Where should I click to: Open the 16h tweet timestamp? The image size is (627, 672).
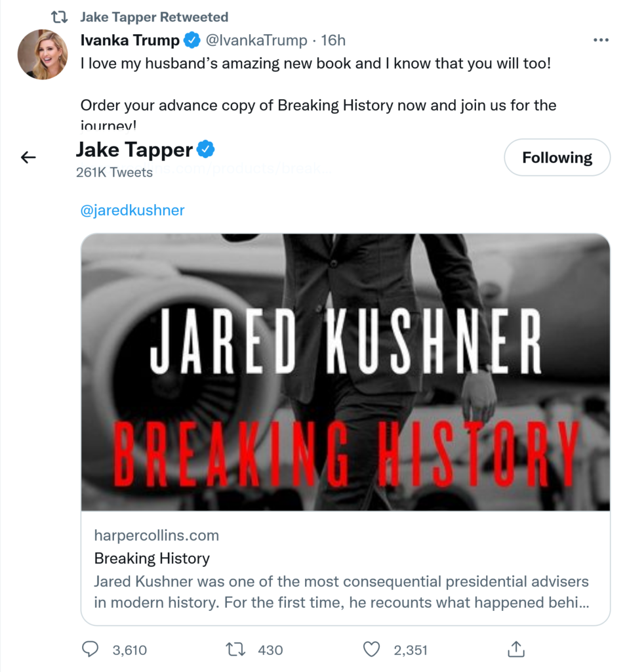333,41
